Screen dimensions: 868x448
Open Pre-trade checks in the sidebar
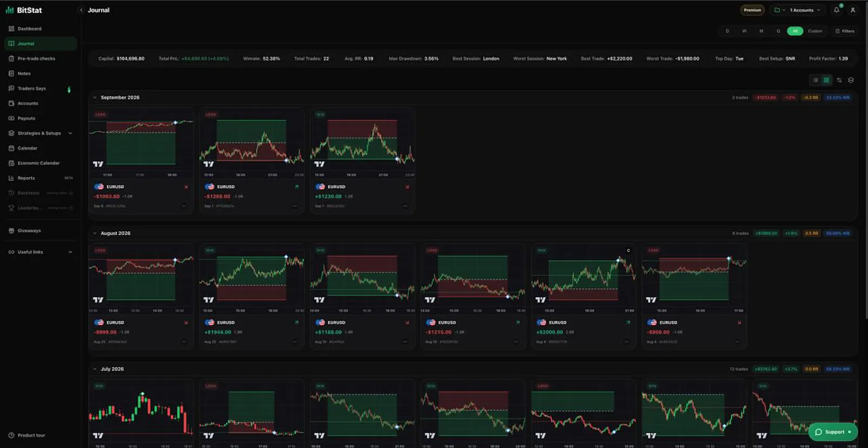(x=36, y=59)
